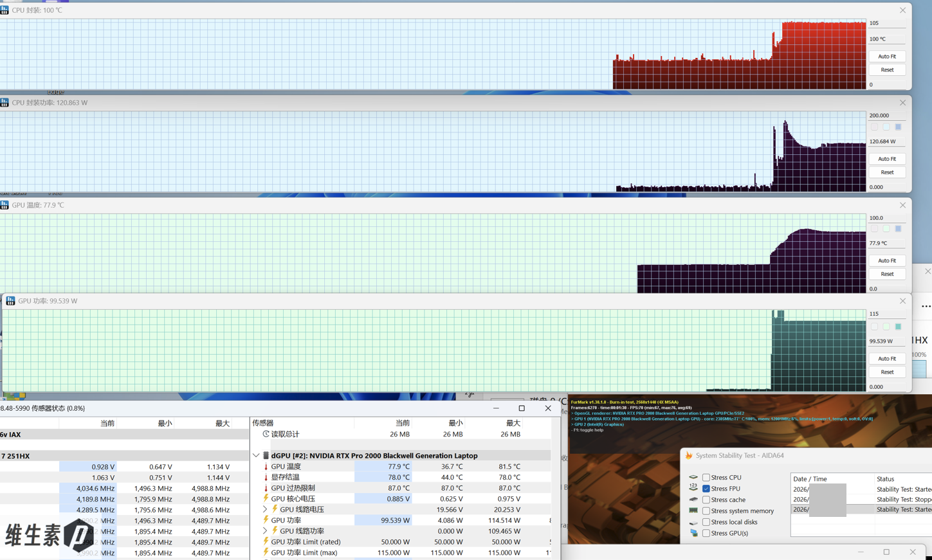Click thermometer icon beside GPU 过热限制 row

266,488
